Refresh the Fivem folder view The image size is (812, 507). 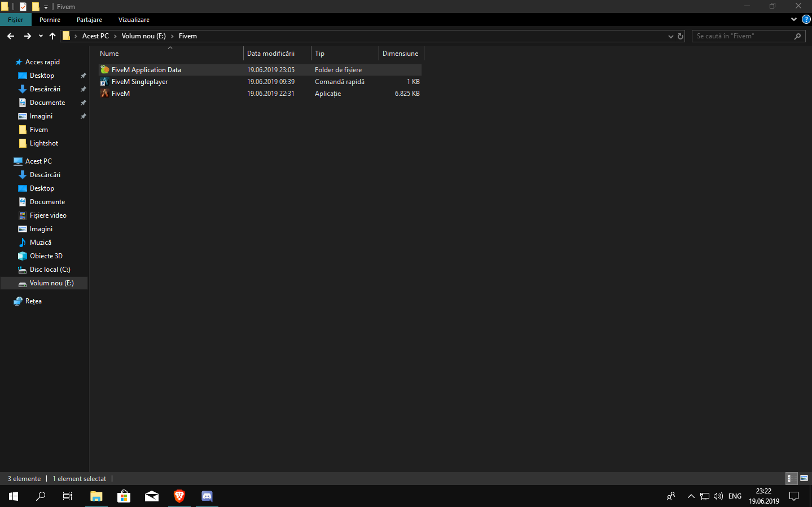[681, 36]
